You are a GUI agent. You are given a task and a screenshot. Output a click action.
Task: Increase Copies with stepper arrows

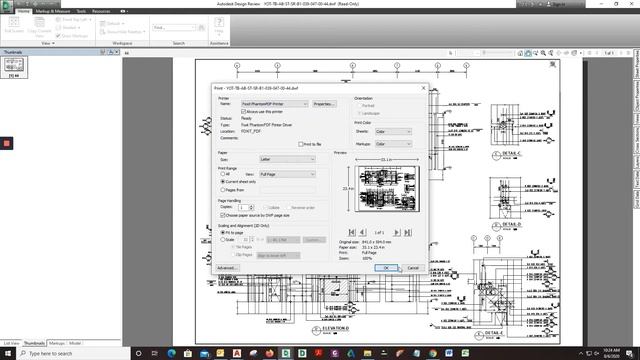pos(251,206)
